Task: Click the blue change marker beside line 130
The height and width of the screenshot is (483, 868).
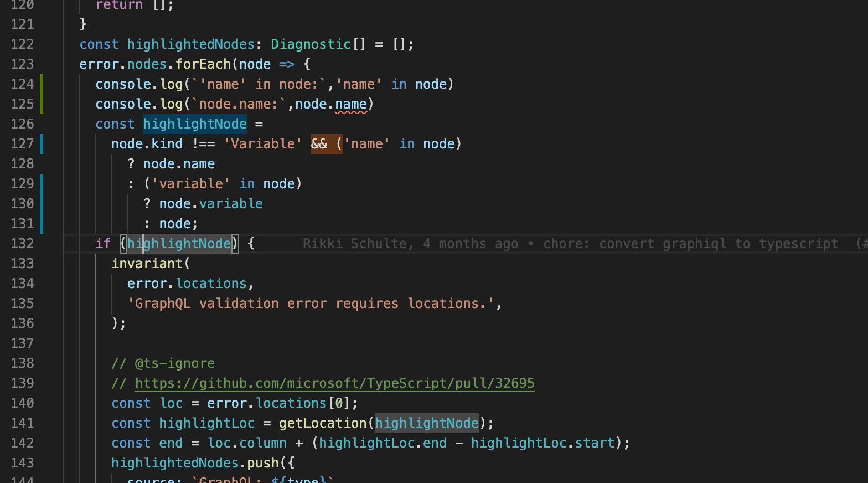Action: (x=42, y=204)
